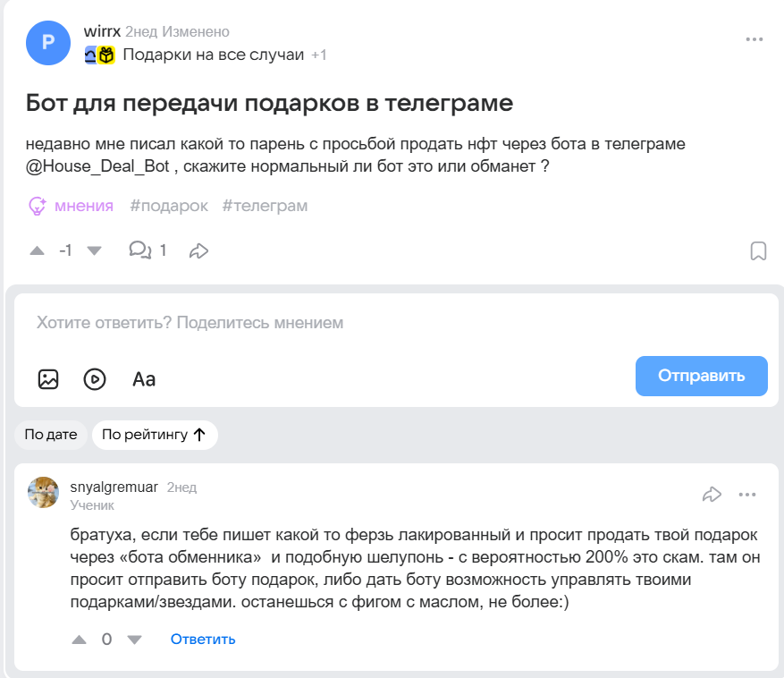Switch comment sorting to По дате
The height and width of the screenshot is (678, 784).
[x=51, y=435]
